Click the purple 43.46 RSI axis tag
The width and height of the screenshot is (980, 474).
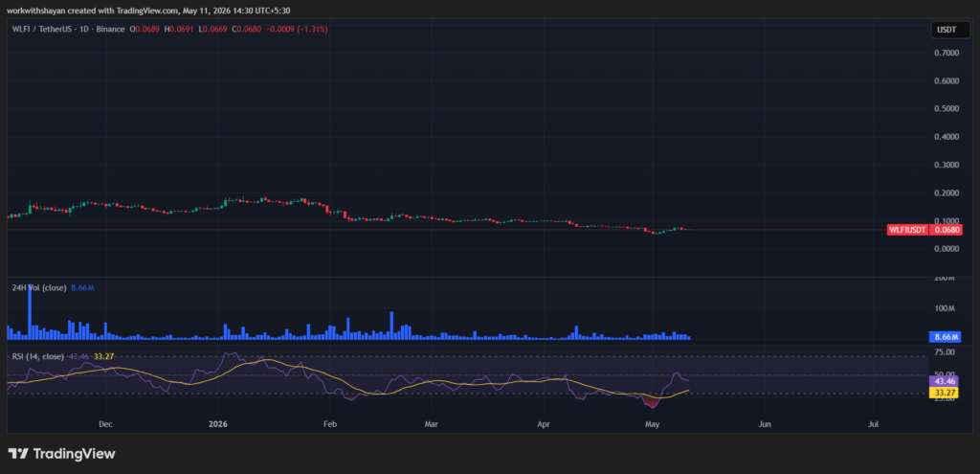(x=946, y=381)
